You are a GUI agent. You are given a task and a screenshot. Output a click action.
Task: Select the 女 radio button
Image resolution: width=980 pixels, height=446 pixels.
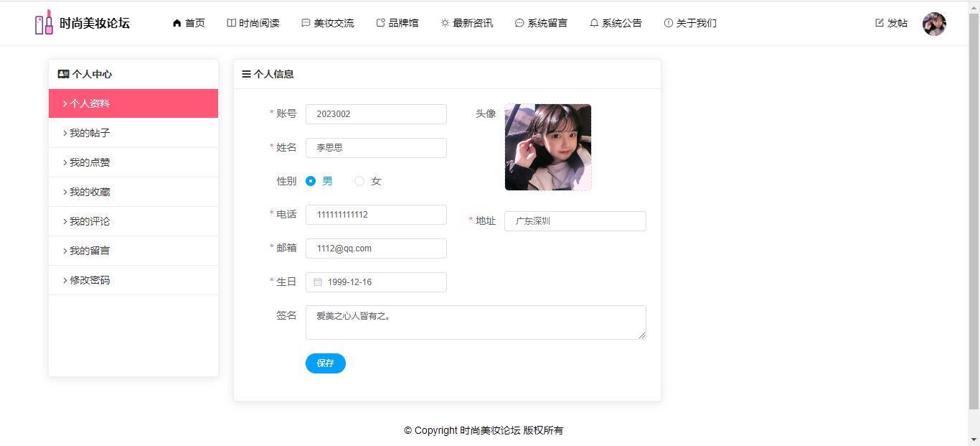(359, 181)
